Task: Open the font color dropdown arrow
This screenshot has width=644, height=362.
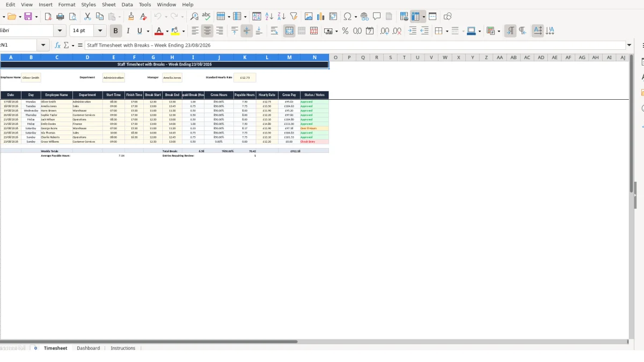Action: tap(167, 31)
